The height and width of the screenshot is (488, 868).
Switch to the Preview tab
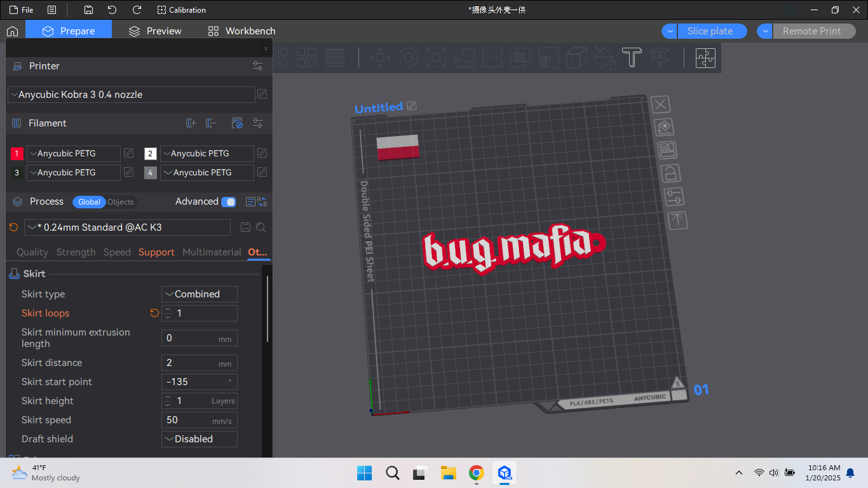[155, 31]
